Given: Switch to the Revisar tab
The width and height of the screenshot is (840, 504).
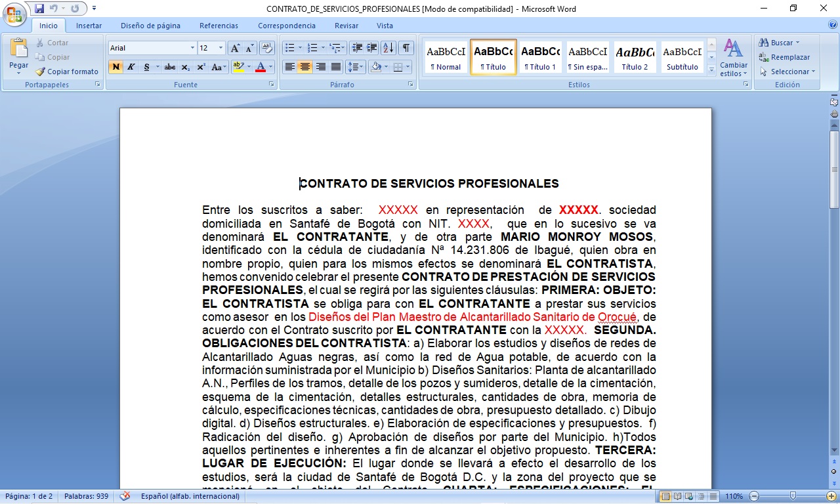Looking at the screenshot, I should pyautogui.click(x=346, y=26).
